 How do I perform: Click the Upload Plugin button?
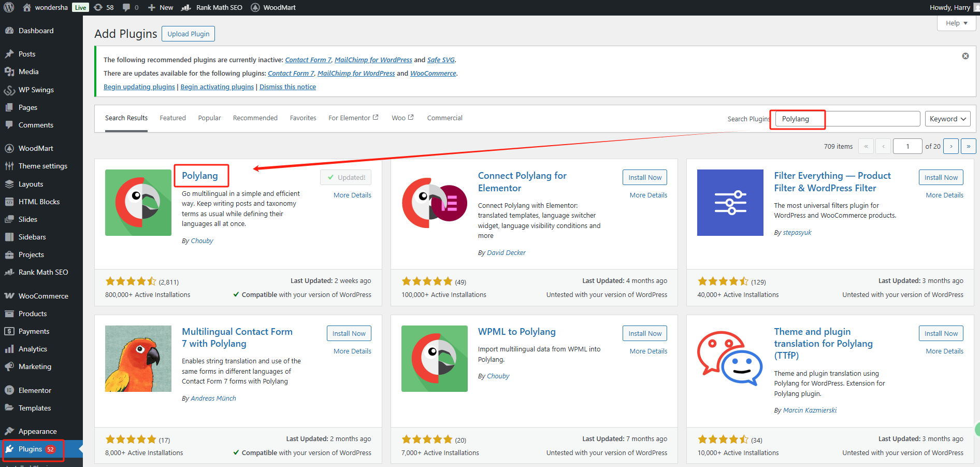point(188,34)
